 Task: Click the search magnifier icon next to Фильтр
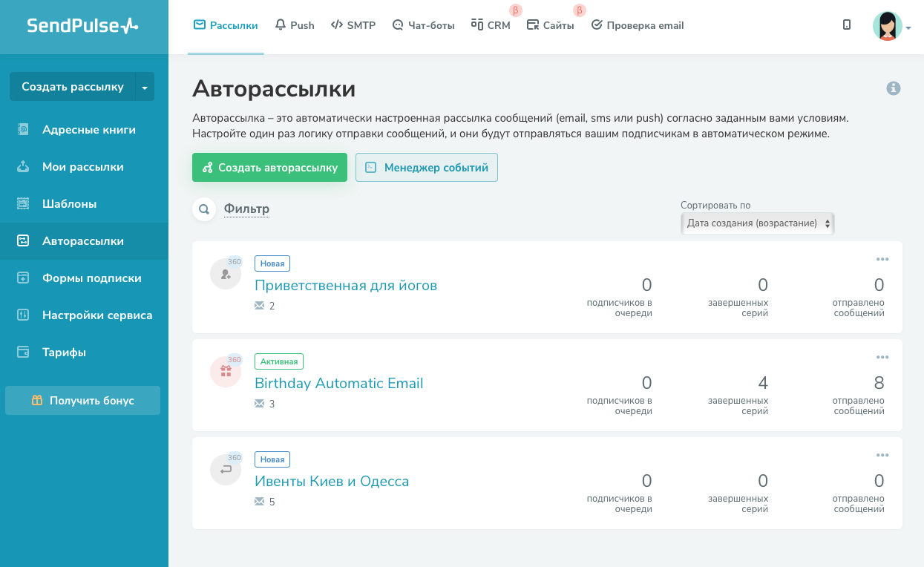(204, 209)
